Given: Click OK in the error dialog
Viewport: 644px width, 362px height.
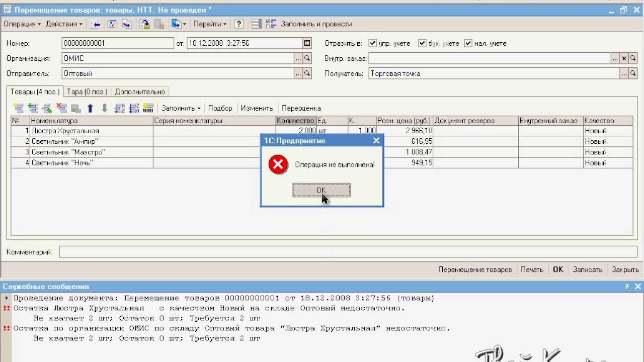Looking at the screenshot, I should [x=321, y=190].
